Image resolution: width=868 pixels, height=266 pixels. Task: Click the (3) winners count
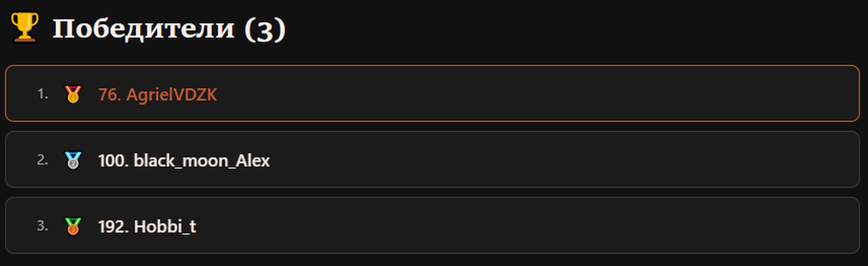265,30
